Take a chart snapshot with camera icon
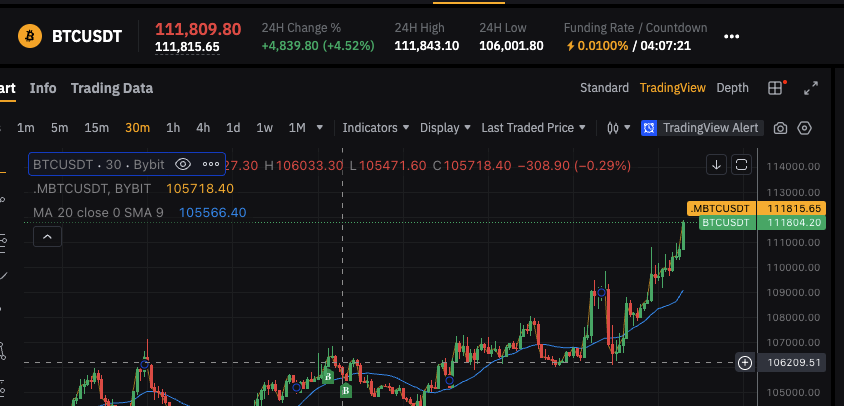 pyautogui.click(x=780, y=128)
